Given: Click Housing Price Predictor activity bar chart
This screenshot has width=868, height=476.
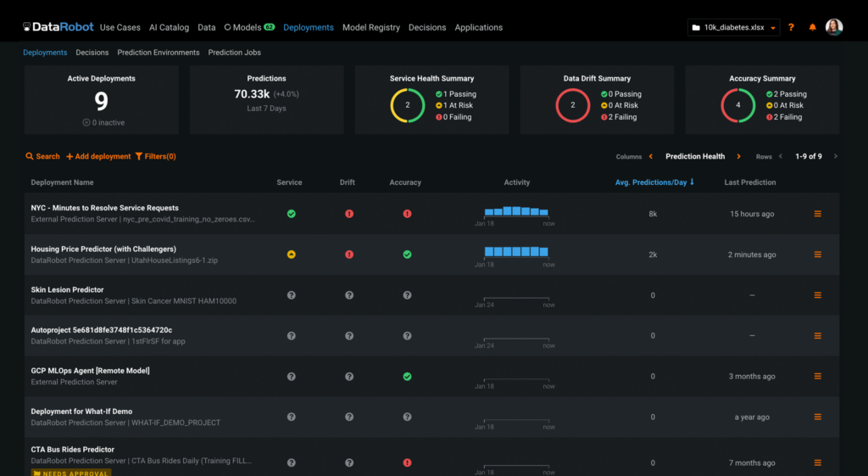Looking at the screenshot, I should click(516, 252).
